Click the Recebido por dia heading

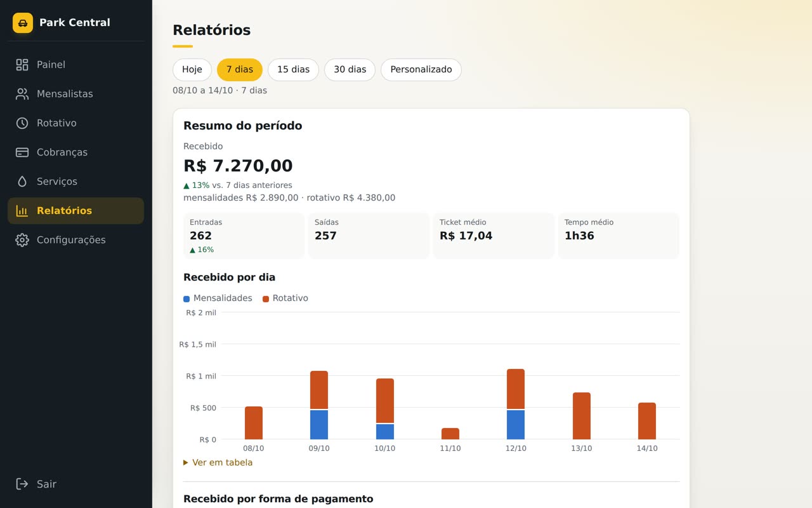[x=229, y=277]
